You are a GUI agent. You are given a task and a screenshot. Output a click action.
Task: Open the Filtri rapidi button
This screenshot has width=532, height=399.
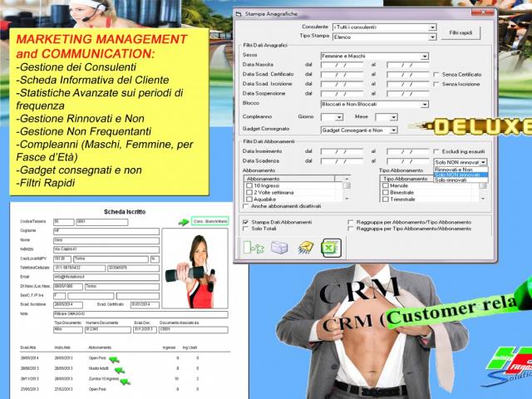461,33
